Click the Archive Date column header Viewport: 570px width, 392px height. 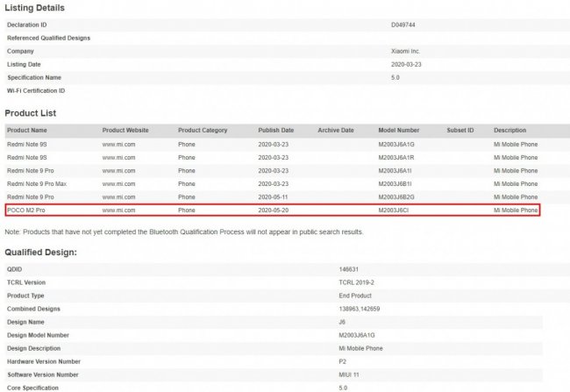tap(336, 130)
